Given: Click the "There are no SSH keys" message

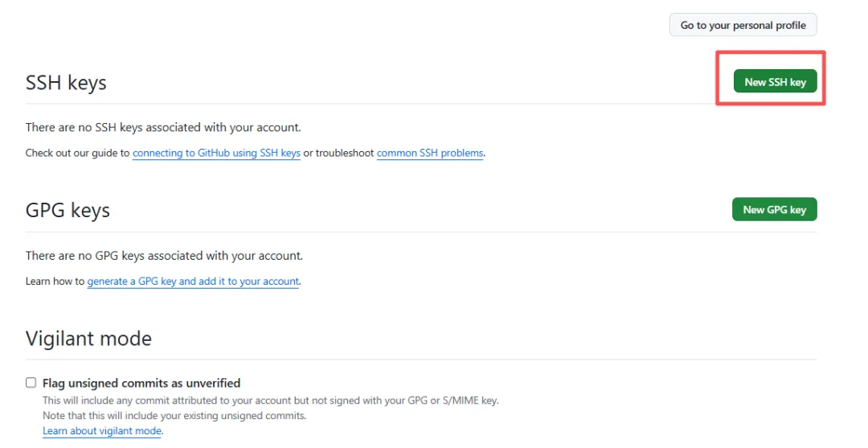Looking at the screenshot, I should click(x=163, y=127).
